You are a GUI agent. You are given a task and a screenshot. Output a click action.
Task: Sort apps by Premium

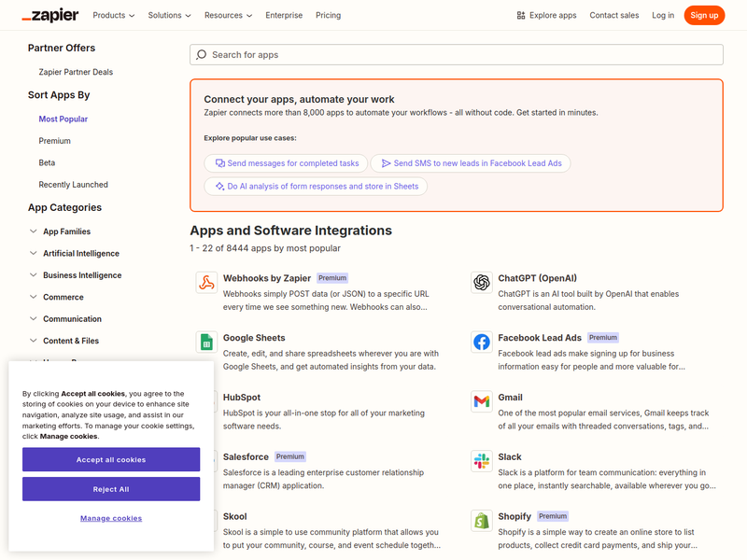(x=55, y=141)
